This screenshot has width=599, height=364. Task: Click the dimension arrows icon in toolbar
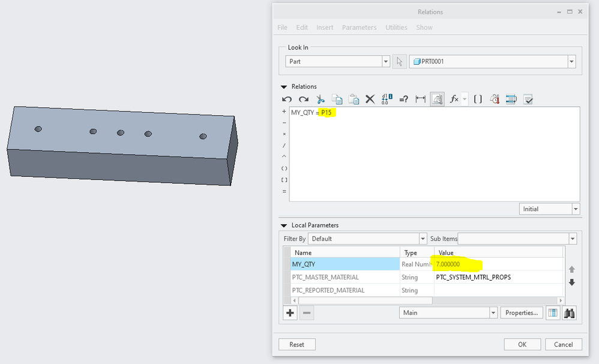(x=420, y=99)
